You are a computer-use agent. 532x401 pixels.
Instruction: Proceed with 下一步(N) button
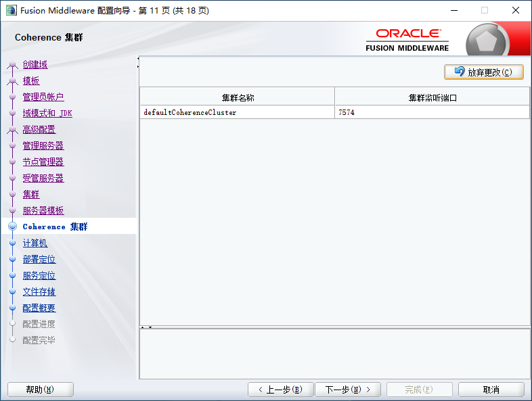tap(348, 390)
